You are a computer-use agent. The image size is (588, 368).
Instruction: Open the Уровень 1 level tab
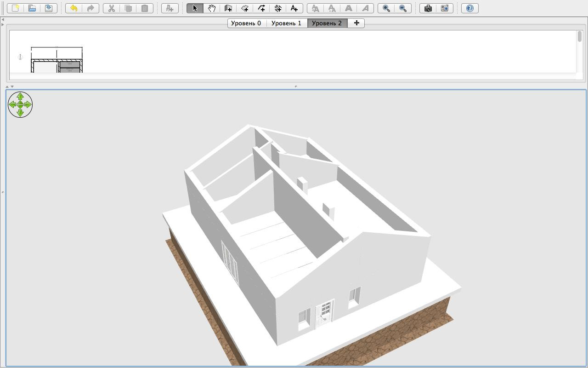[x=286, y=23]
